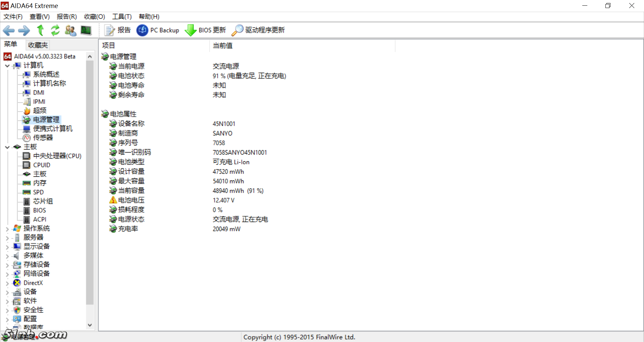Screen dimensions: 644x342
Task: Click the BIOS 更新 toolbar button
Action: coord(205,30)
